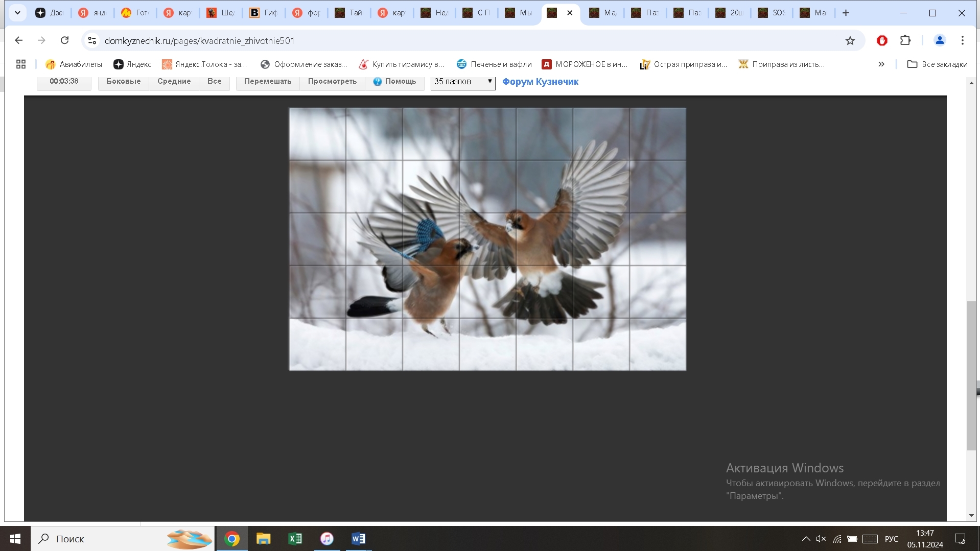Open Печенье и вафли bookmark
This screenshot has width=980, height=551.
tap(494, 64)
